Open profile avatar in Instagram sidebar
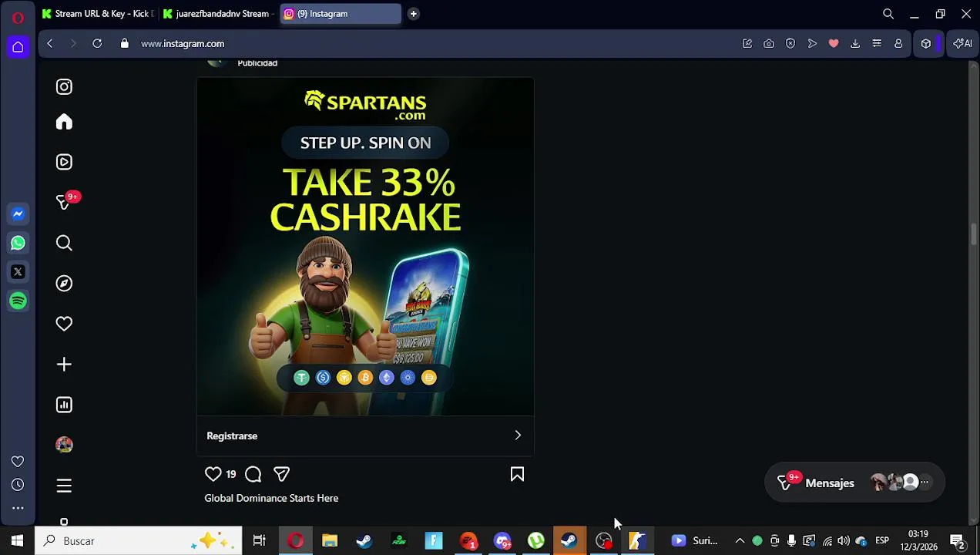 click(x=64, y=445)
